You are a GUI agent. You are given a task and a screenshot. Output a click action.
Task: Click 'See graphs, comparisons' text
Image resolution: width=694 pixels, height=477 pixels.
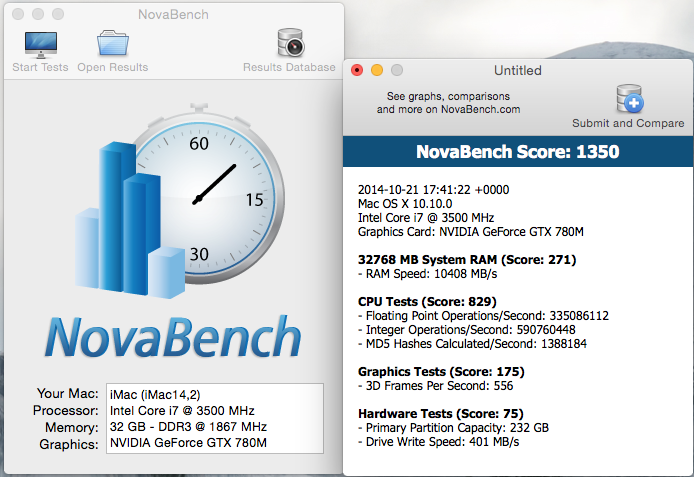(x=448, y=96)
